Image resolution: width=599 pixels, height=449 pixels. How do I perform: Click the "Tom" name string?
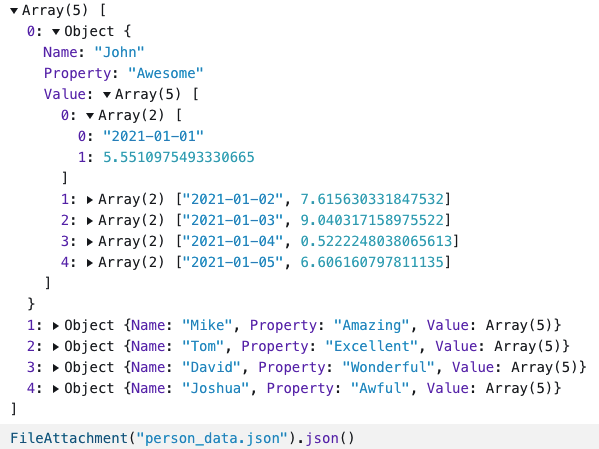click(203, 346)
